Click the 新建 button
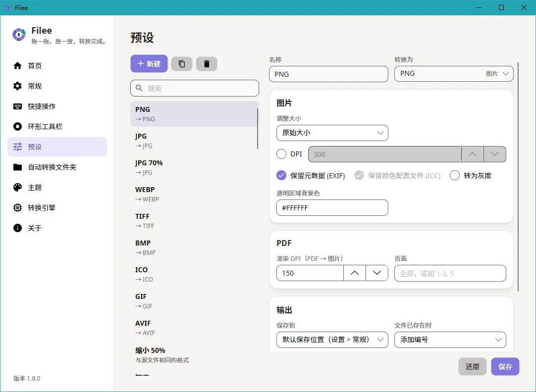 149,63
